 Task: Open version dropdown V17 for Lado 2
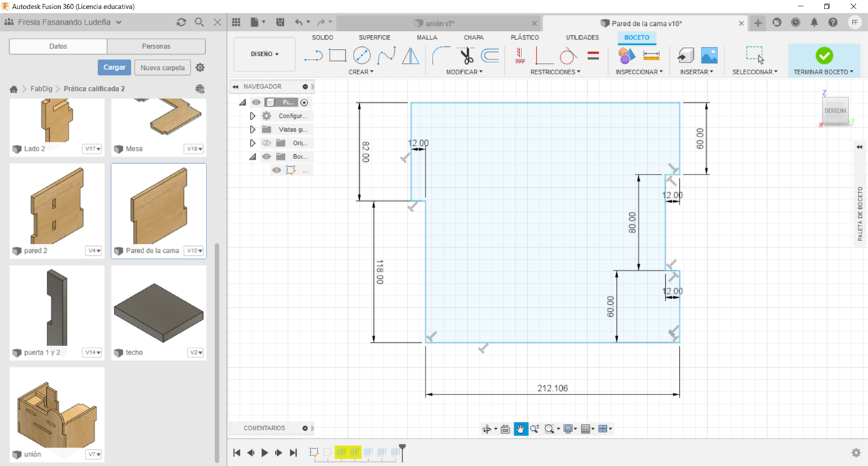(x=92, y=149)
